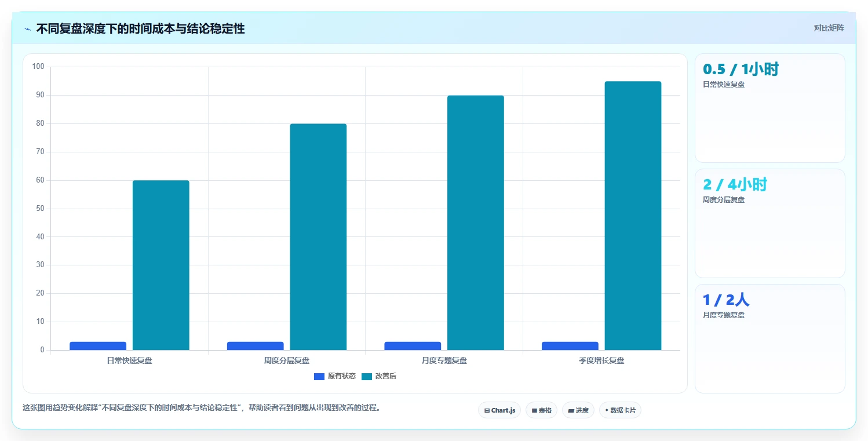The image size is (868, 441).
Task: Click the 100 y-axis tick label
Action: [38, 67]
